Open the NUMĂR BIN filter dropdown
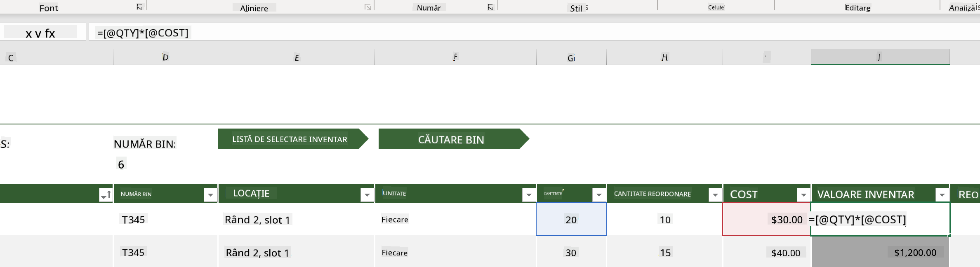980x267 pixels. pos(210,194)
